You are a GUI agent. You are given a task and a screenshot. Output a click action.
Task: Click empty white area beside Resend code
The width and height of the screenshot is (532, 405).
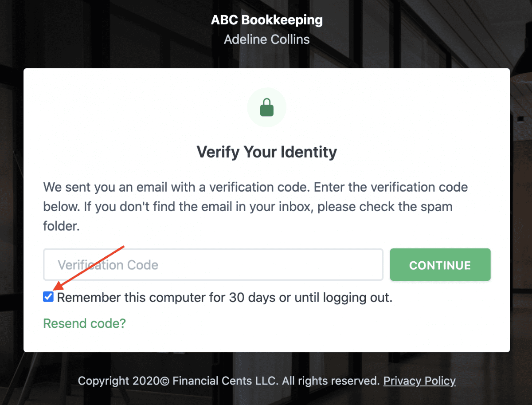point(310,324)
